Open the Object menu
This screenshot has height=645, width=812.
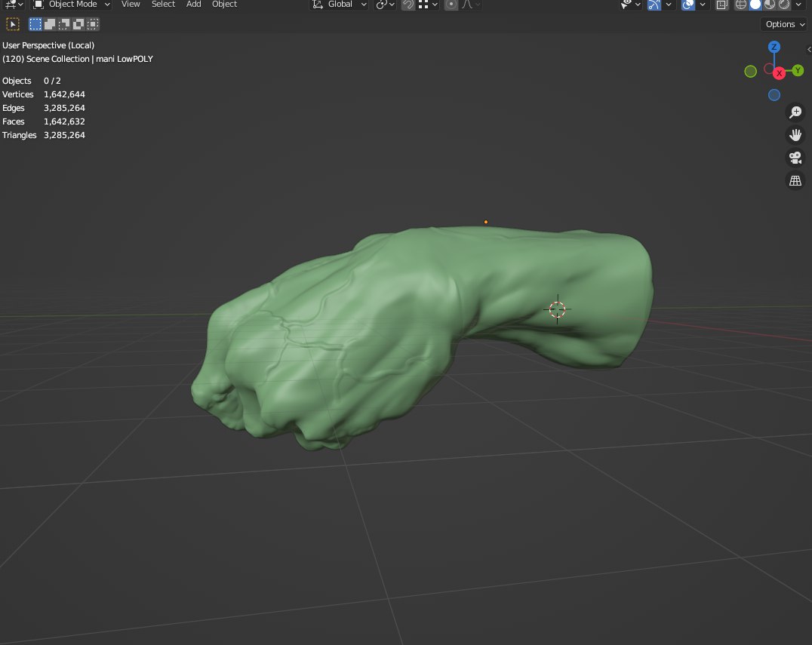click(x=224, y=4)
